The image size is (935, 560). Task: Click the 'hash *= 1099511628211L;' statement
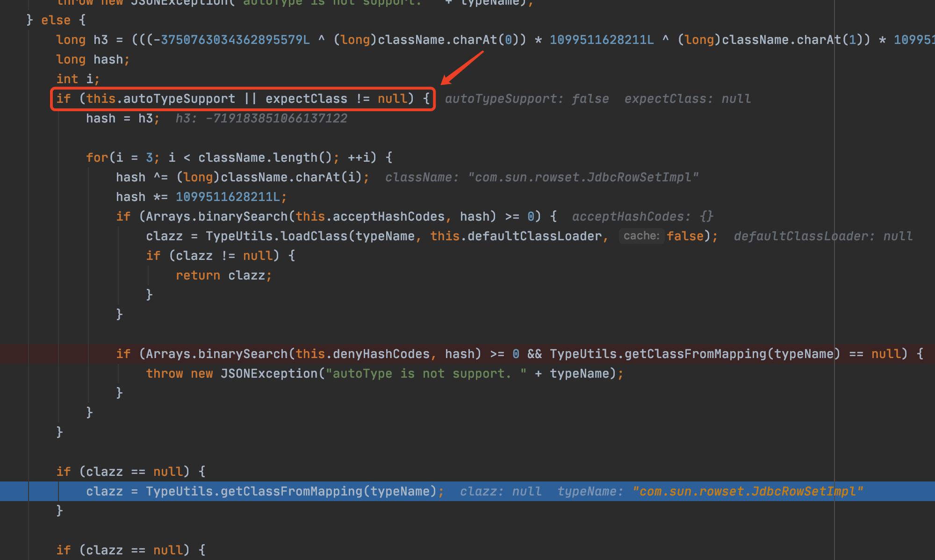(201, 197)
